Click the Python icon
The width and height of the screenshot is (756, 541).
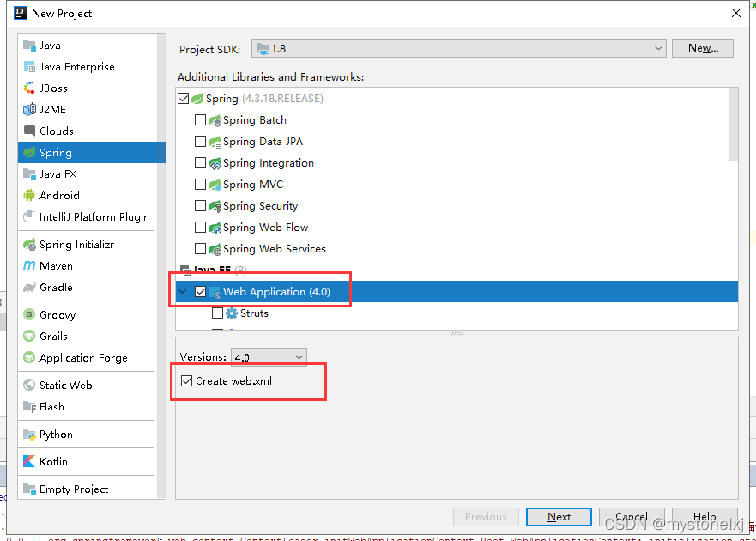(29, 435)
